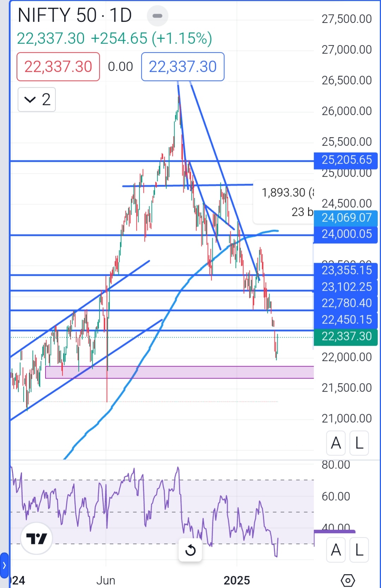Click the TradingView logo icon

(x=36, y=538)
